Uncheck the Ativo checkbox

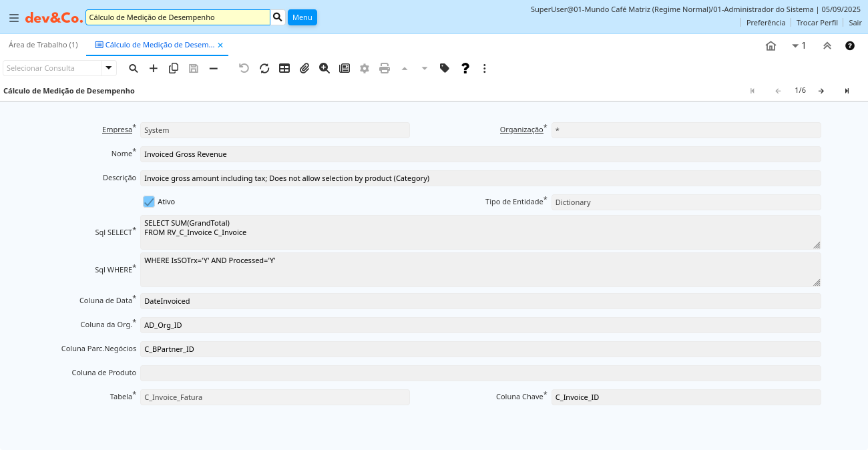[149, 202]
